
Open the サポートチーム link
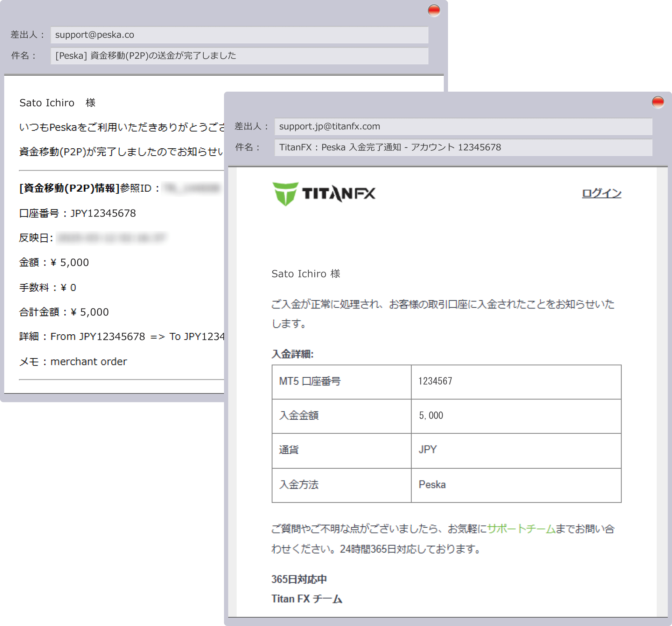click(521, 528)
